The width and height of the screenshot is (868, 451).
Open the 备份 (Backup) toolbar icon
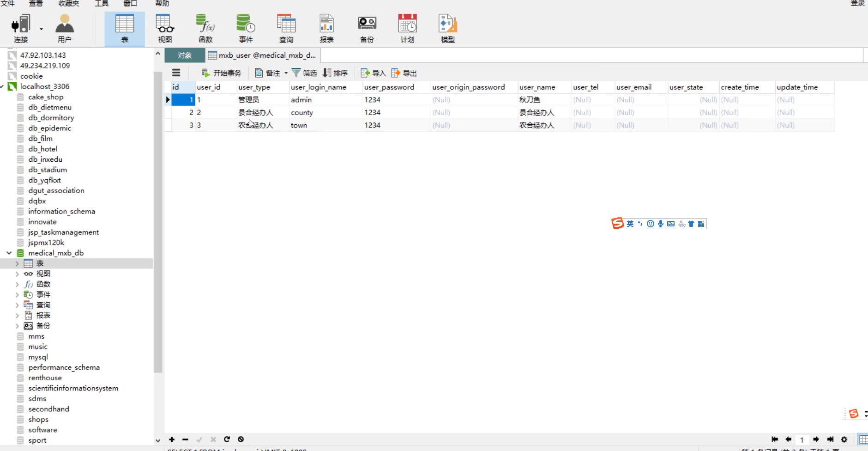367,28
